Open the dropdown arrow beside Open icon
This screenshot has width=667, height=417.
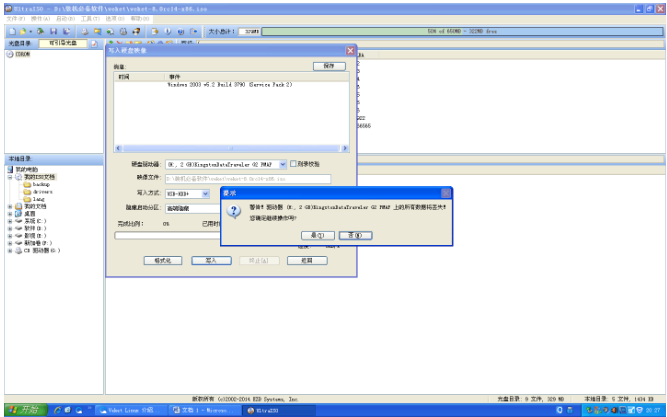tap(31, 31)
